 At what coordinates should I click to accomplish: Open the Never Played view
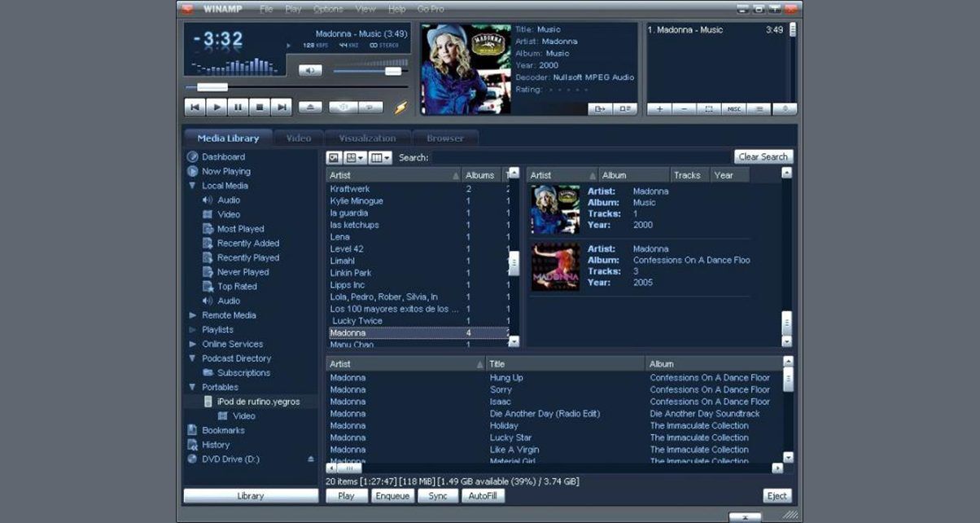point(243,272)
